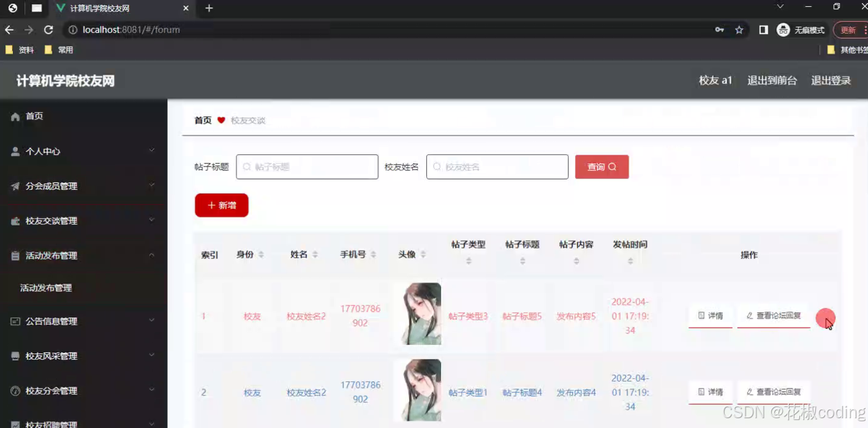Click the heart icon in the breadcrumb

pyautogui.click(x=221, y=120)
